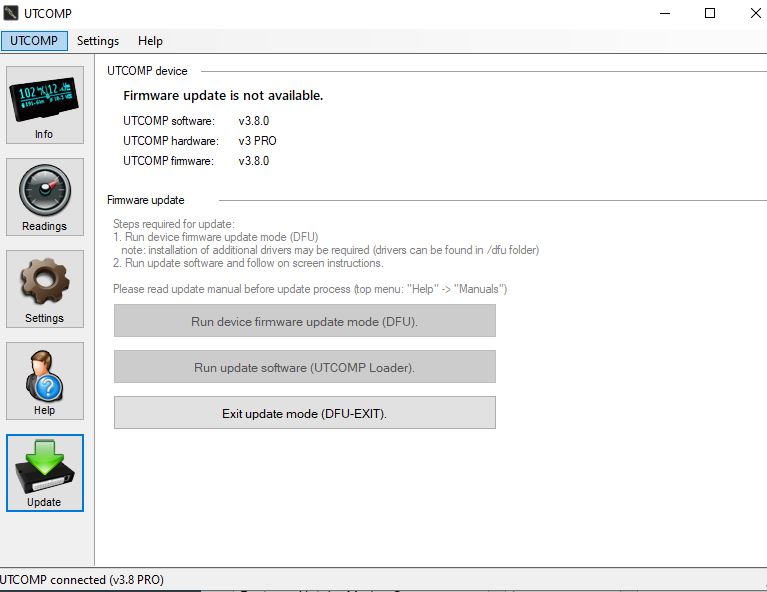Click the UTCOMP firmware version v3.8.0

[x=254, y=161]
